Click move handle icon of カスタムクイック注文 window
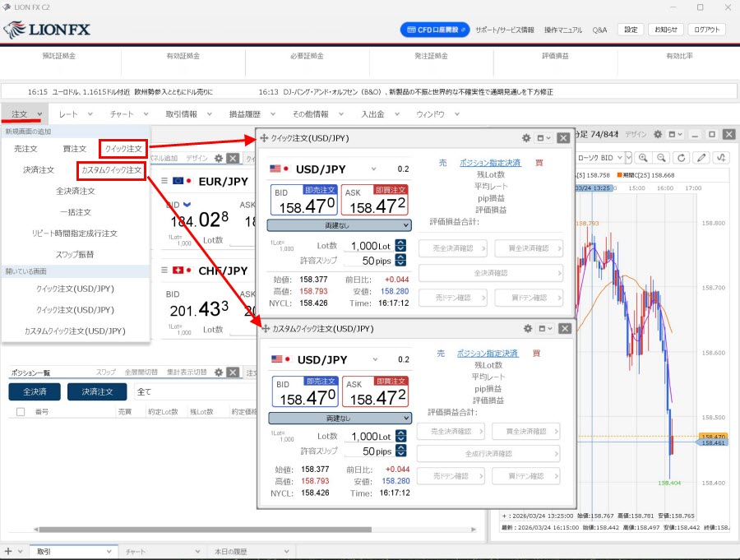This screenshot has height=560, width=740. pyautogui.click(x=265, y=328)
